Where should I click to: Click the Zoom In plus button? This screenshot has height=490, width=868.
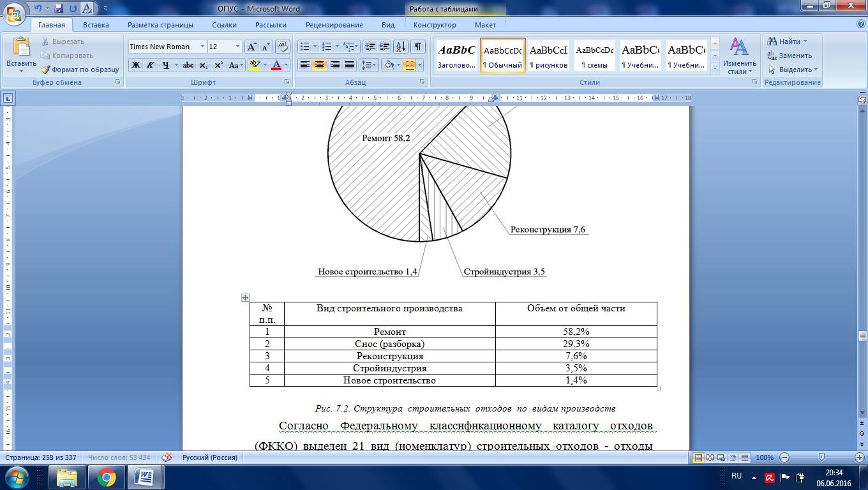(x=860, y=457)
